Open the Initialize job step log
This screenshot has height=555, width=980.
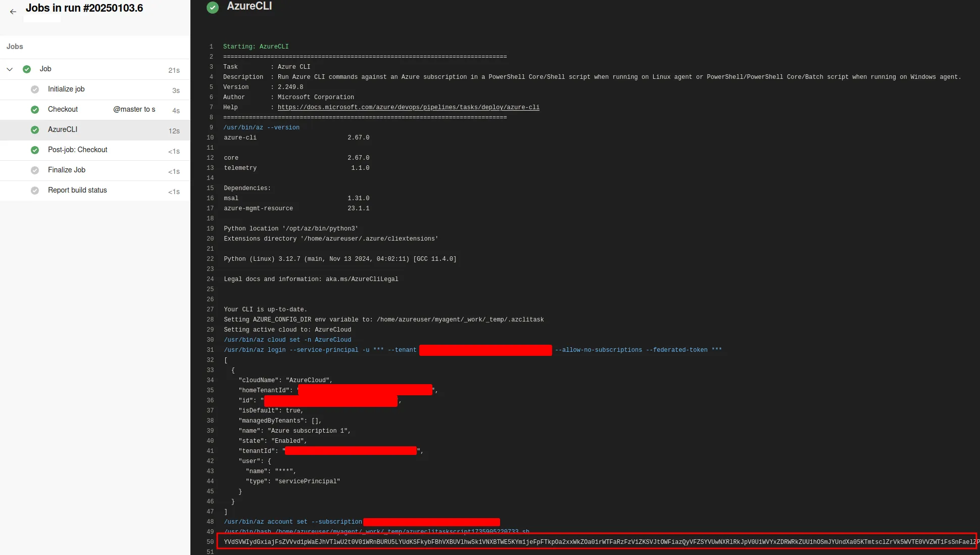pyautogui.click(x=95, y=89)
